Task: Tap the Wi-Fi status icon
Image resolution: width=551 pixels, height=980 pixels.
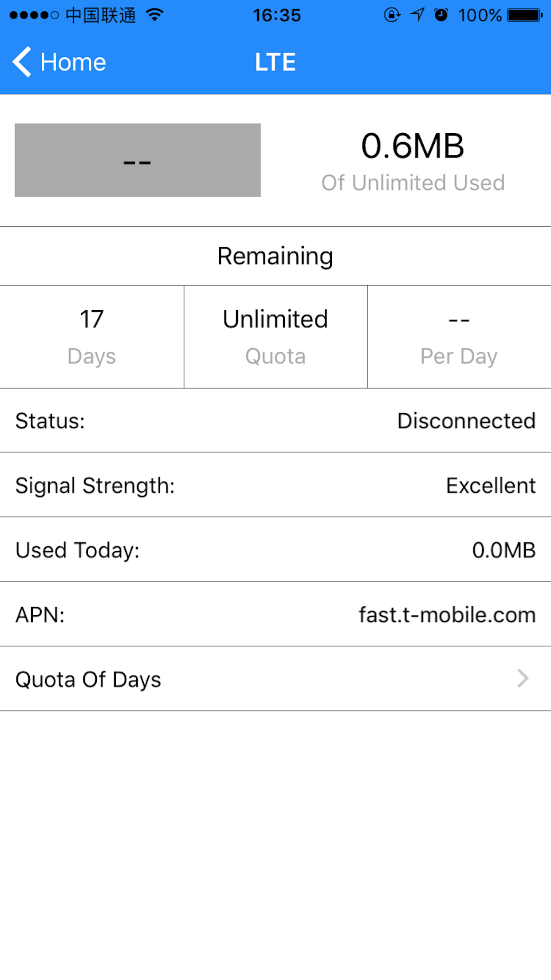Action: point(155,16)
